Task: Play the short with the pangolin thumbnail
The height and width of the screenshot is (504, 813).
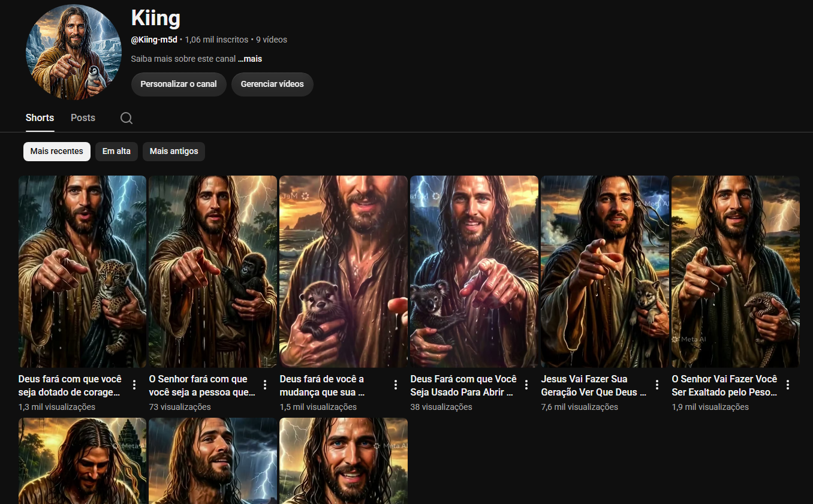Action: click(x=736, y=271)
